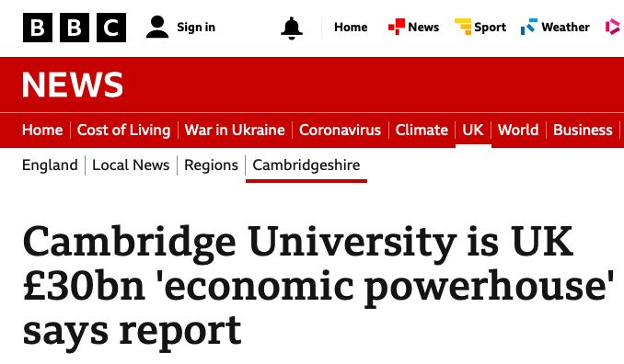Open the World section
Viewport: 624px width, 364px height.
click(x=518, y=130)
